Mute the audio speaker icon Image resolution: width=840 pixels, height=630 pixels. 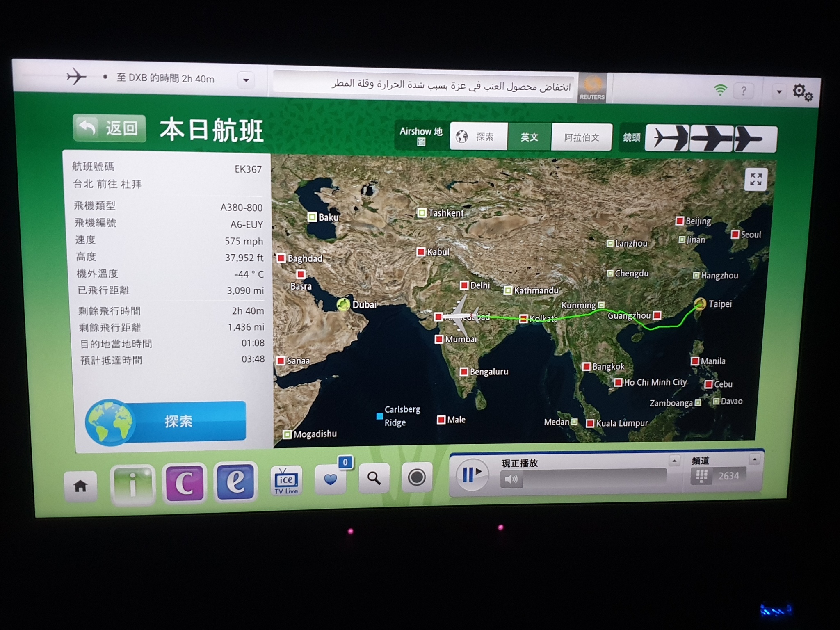click(511, 479)
